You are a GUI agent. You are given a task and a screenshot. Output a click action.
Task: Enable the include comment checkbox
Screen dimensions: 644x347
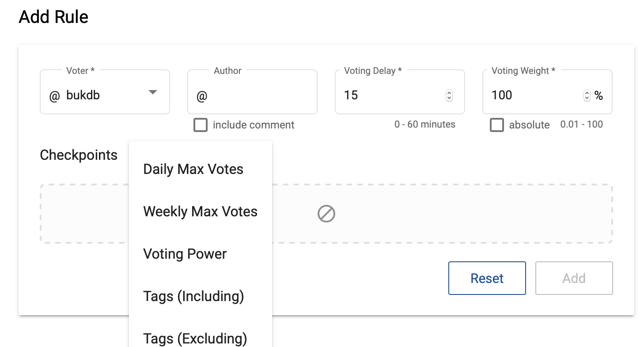[x=201, y=125]
